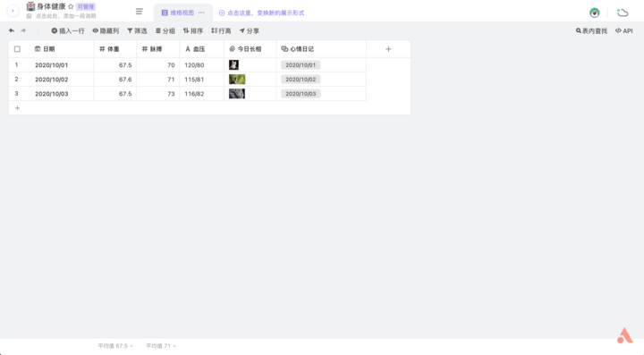Add a new column with plus icon

(388, 49)
